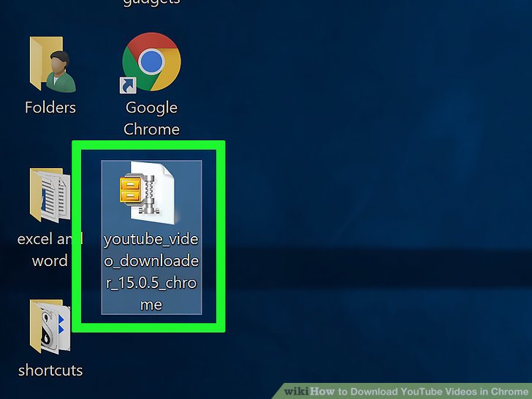Select the youtube_video_downloader zip file icon
Screen dimensions: 532x399
(148, 192)
